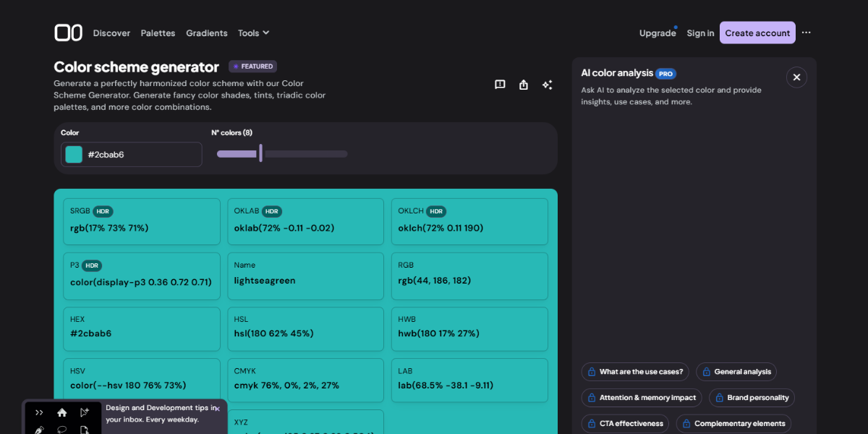Click the site logo icon
Image resolution: width=868 pixels, height=434 pixels.
click(69, 33)
